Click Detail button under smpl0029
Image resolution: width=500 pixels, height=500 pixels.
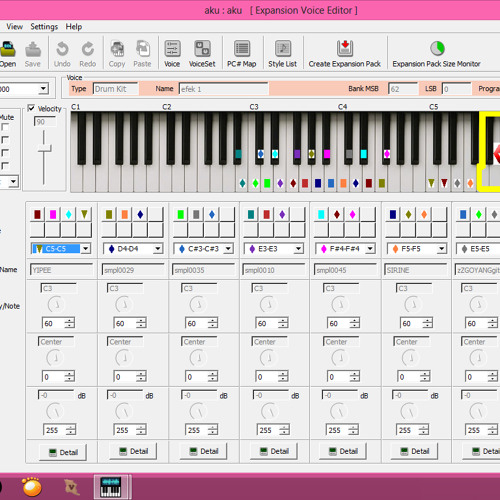tap(133, 451)
